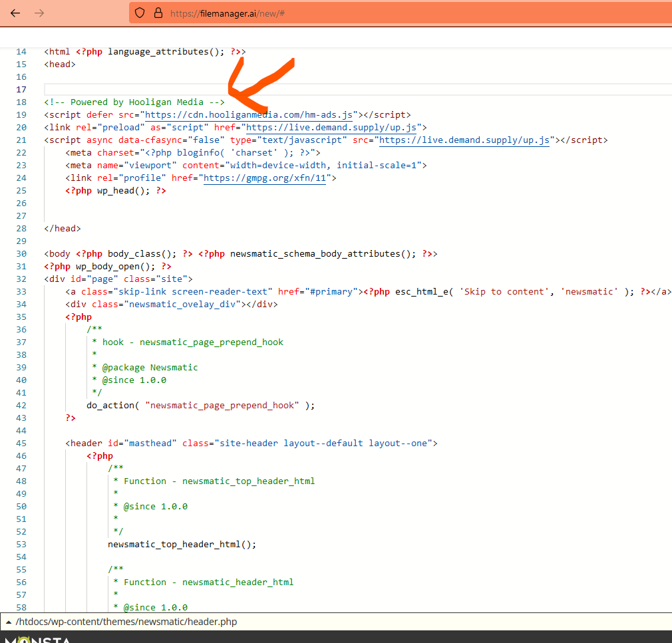Click the padlock site security icon
Viewport: 672px width, 643px height.
(x=158, y=13)
